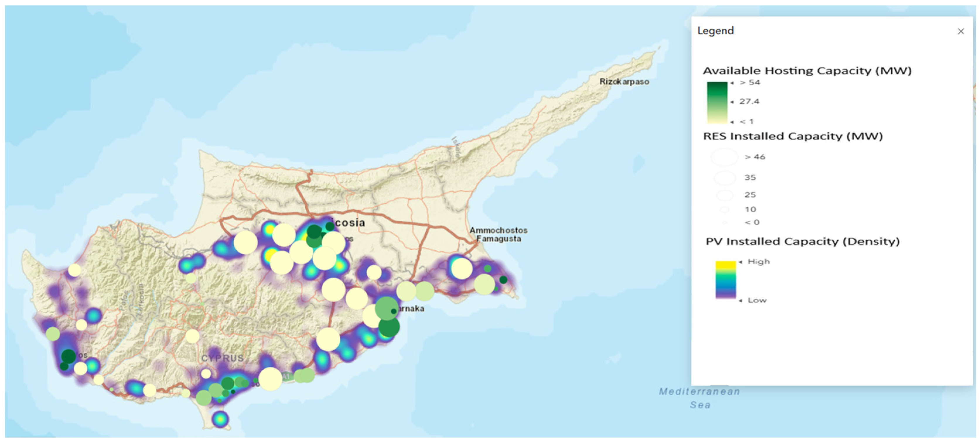Click the 'RES Installed Capacity (MW)' heading

tap(793, 136)
